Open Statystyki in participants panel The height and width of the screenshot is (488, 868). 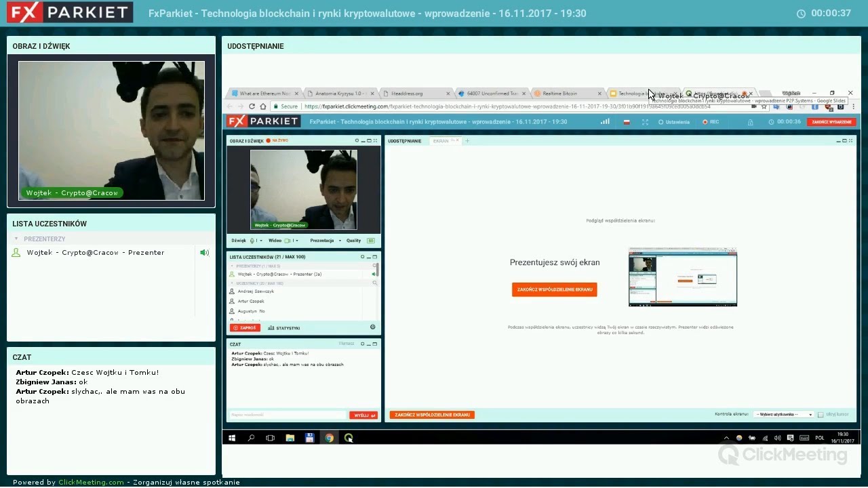[x=284, y=328]
